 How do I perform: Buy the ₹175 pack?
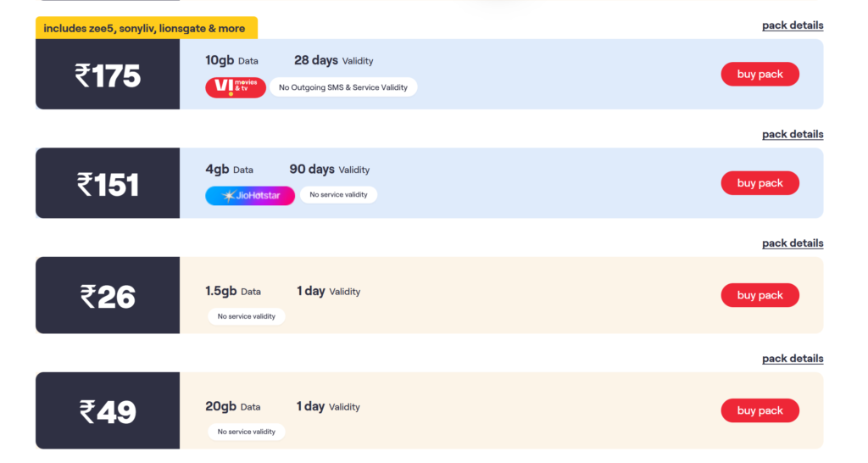pyautogui.click(x=759, y=75)
